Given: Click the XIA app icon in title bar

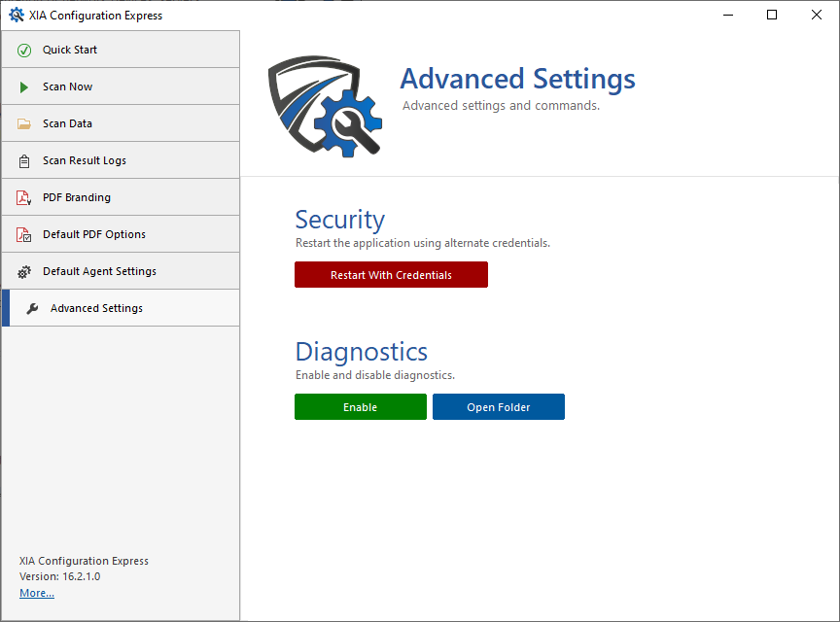Looking at the screenshot, I should (17, 15).
